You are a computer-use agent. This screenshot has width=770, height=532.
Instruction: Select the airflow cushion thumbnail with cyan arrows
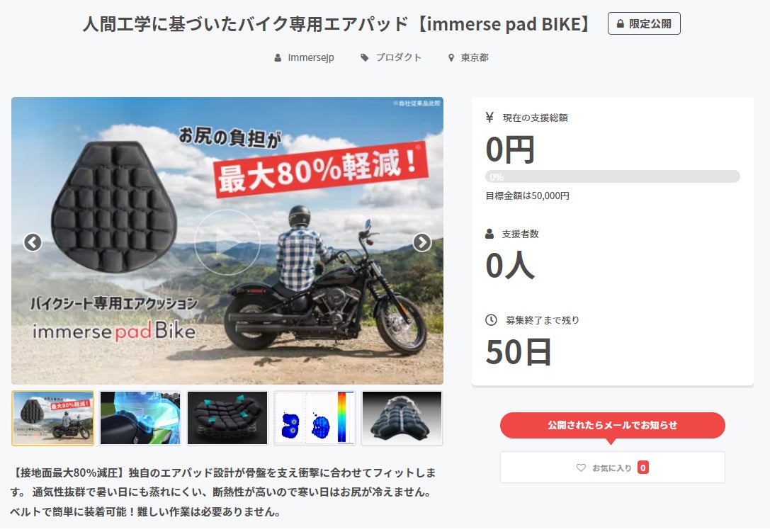coord(227,418)
